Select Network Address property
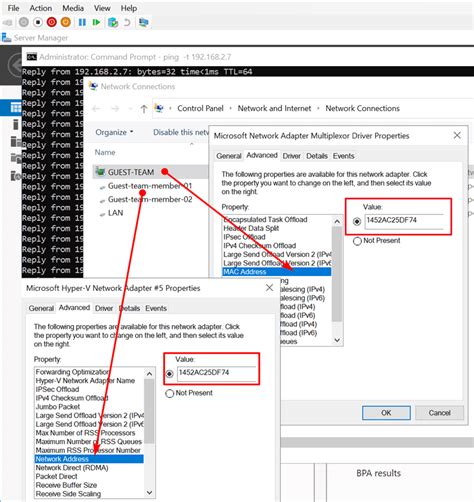The image size is (474, 502). tap(89, 459)
